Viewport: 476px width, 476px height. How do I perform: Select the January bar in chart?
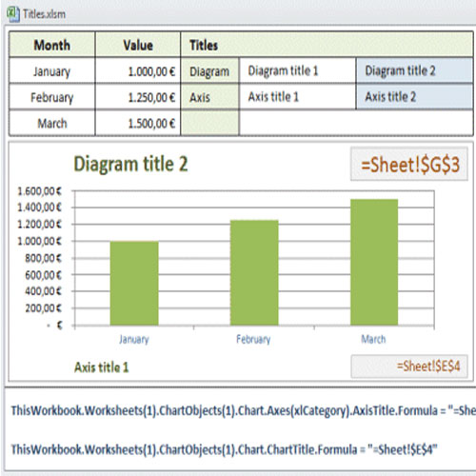point(134,283)
